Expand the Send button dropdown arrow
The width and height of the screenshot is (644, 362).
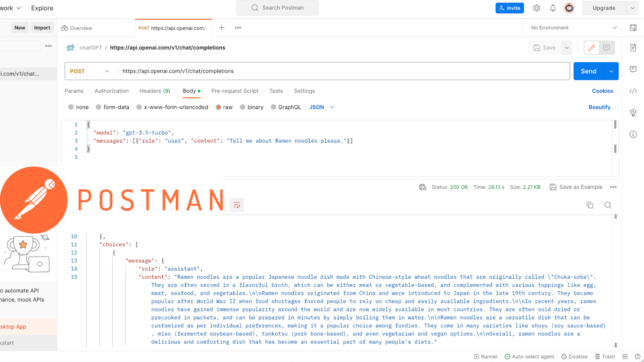click(611, 71)
